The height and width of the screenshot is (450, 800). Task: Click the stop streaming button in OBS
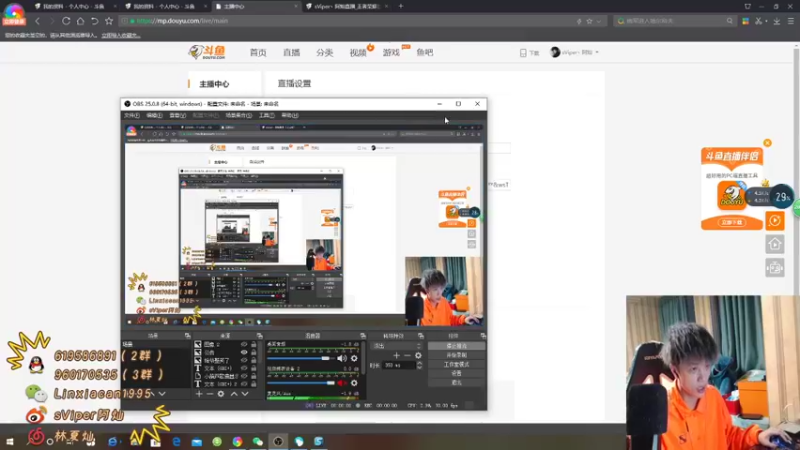click(456, 346)
